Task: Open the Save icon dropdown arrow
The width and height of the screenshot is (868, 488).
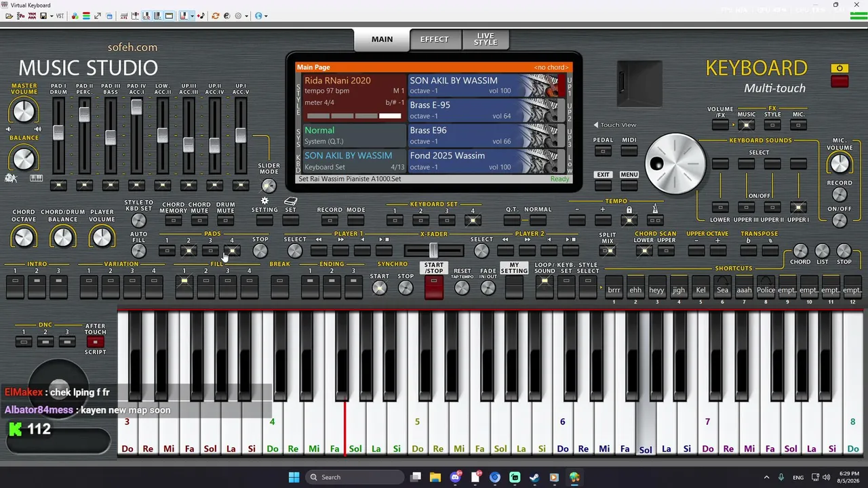Action: pyautogui.click(x=51, y=16)
